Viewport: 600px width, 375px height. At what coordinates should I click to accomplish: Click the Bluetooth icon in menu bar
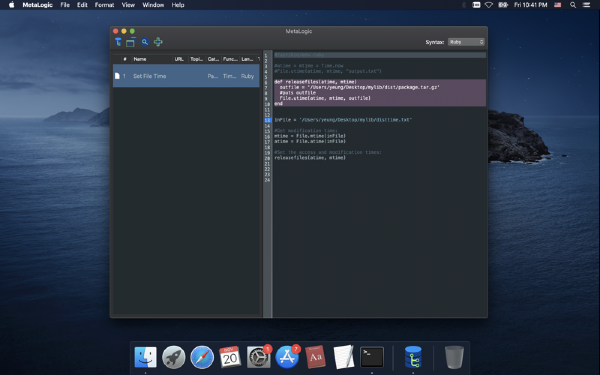tap(464, 5)
